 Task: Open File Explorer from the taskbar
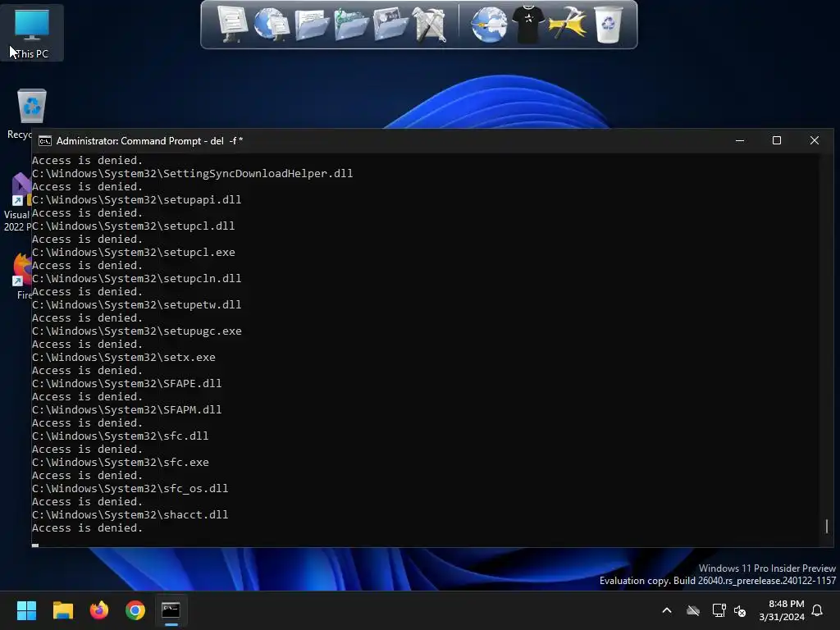click(62, 610)
